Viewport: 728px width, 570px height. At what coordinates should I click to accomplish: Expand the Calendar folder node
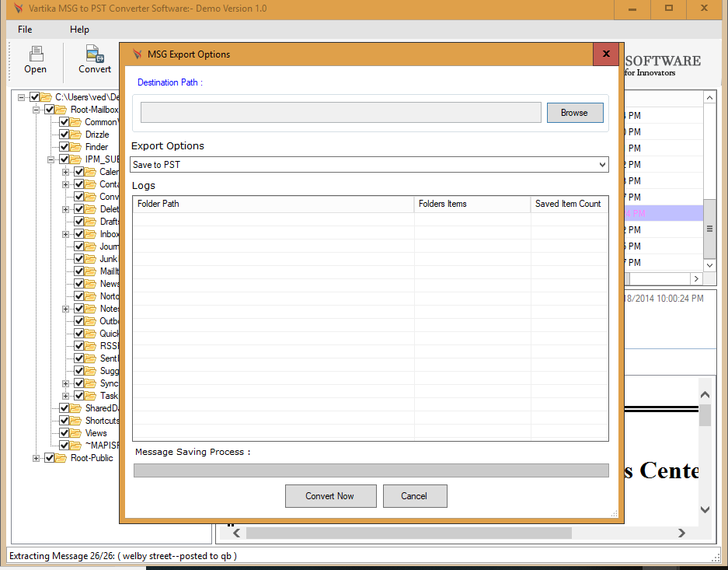(x=66, y=173)
